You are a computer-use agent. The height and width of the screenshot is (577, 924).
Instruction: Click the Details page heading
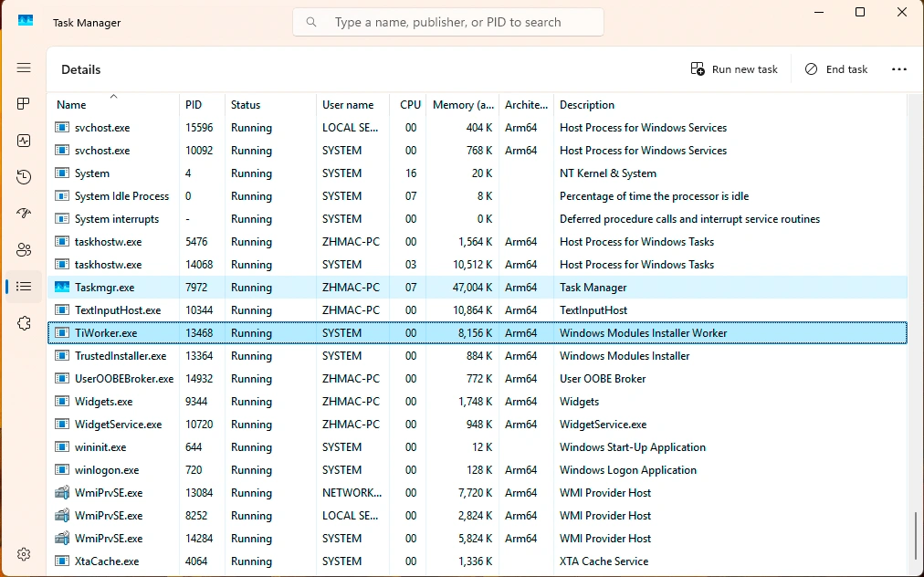(x=80, y=69)
